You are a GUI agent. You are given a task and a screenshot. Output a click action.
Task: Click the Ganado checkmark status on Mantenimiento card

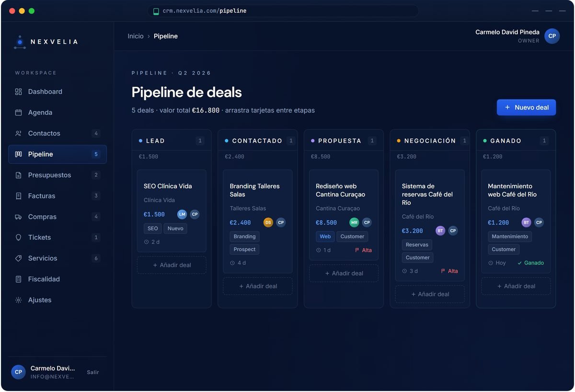(x=530, y=263)
